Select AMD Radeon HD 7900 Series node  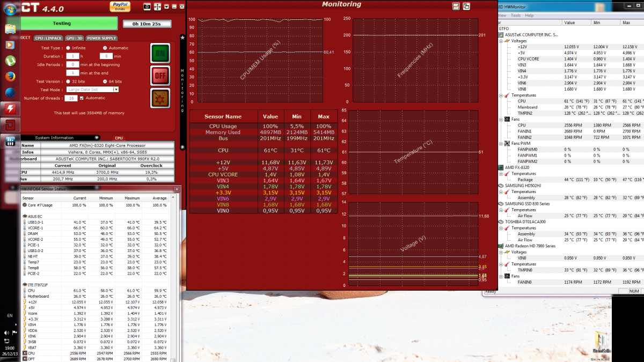point(530,246)
